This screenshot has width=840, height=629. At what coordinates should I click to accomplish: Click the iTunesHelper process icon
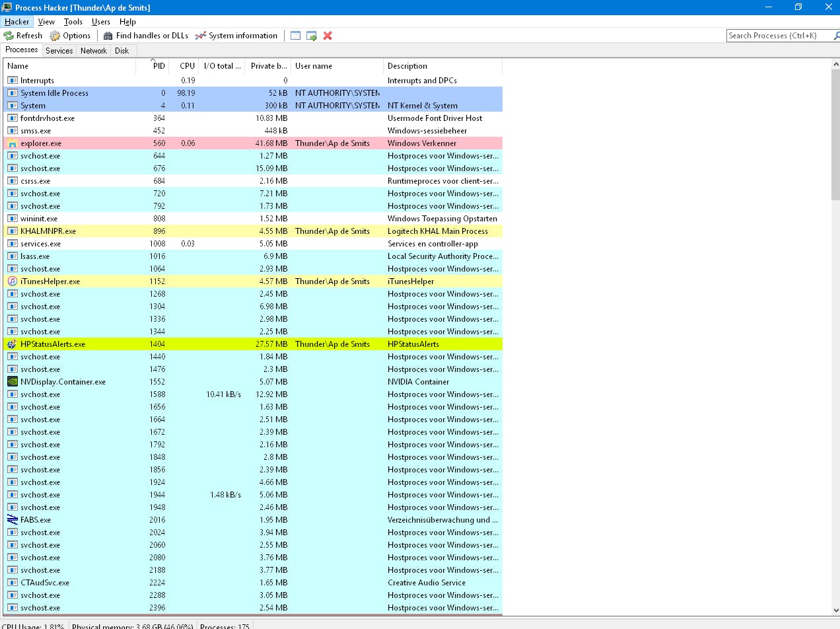point(12,281)
